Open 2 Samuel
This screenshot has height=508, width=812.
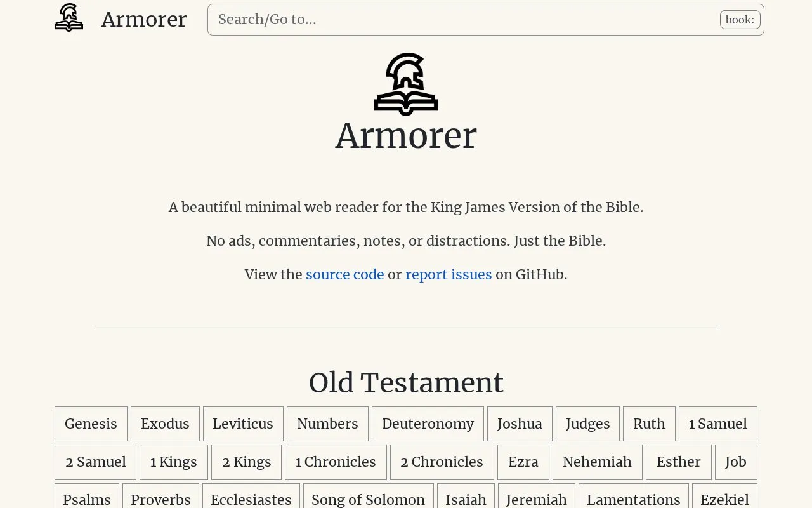point(96,462)
